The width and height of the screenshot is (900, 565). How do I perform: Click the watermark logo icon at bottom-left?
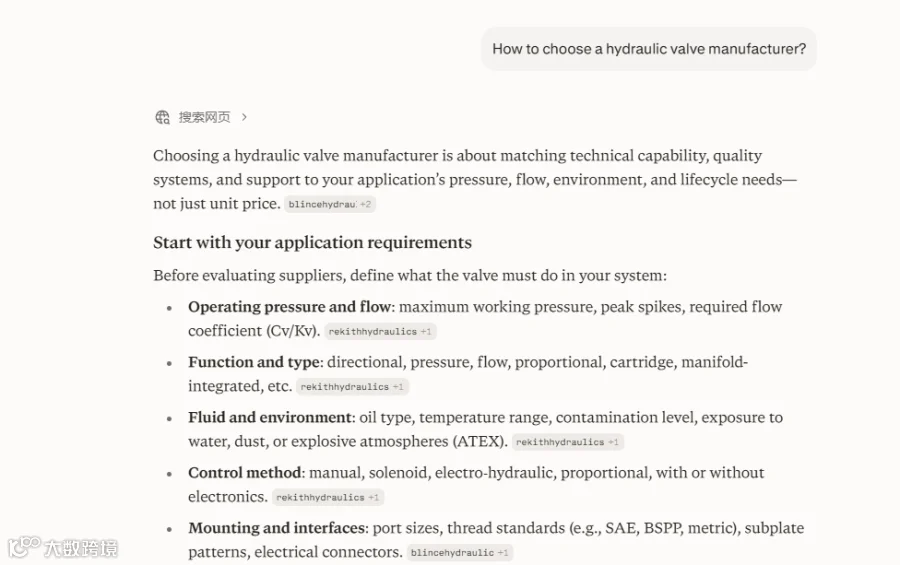(x=24, y=546)
